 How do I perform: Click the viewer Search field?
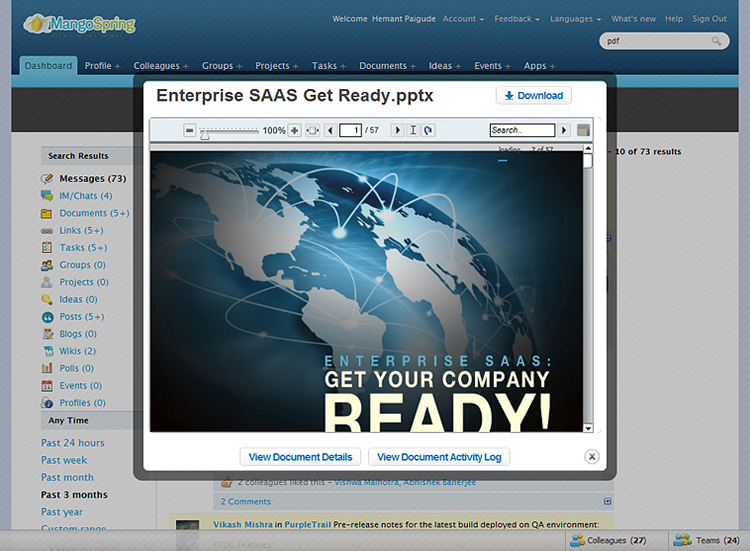point(522,130)
